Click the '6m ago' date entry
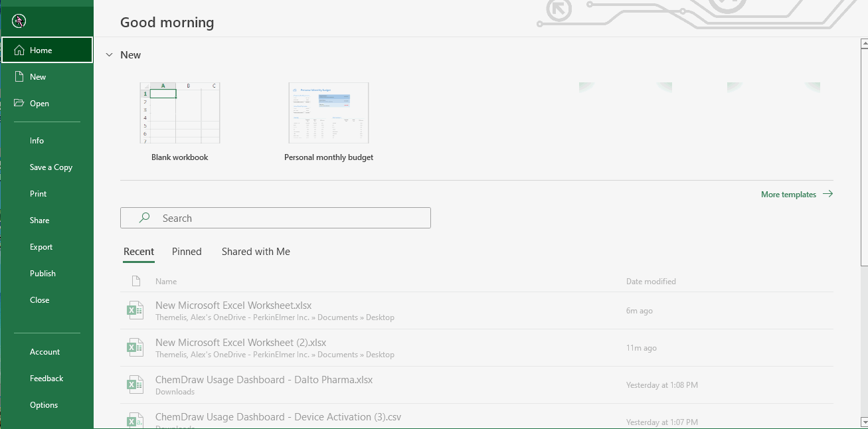This screenshot has height=429, width=868. click(639, 311)
